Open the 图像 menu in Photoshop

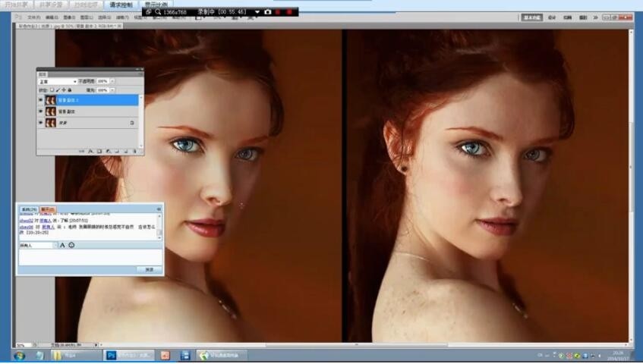click(x=69, y=17)
